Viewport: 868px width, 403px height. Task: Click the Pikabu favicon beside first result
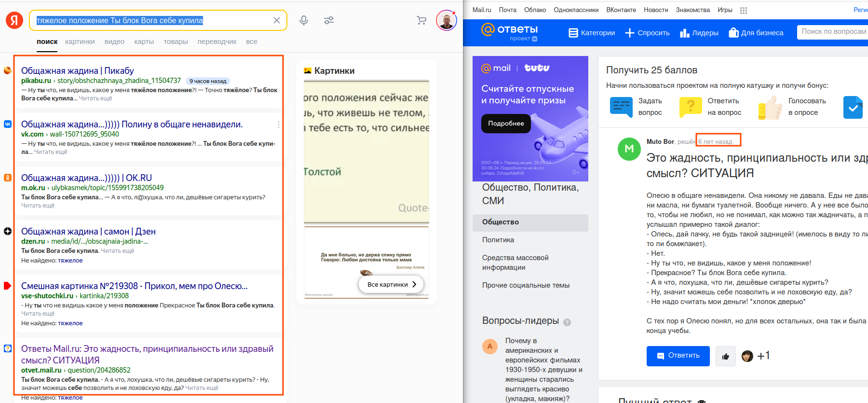pyautogui.click(x=8, y=70)
